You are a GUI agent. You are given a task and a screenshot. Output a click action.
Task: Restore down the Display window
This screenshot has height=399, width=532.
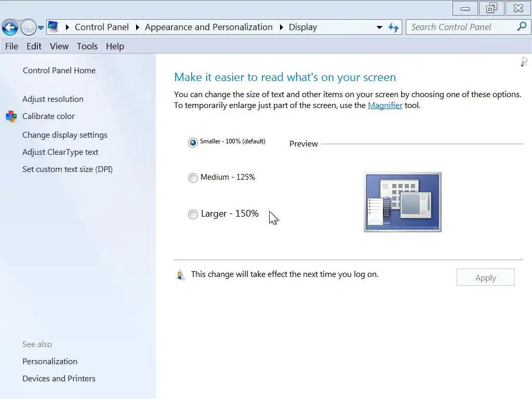pos(491,8)
